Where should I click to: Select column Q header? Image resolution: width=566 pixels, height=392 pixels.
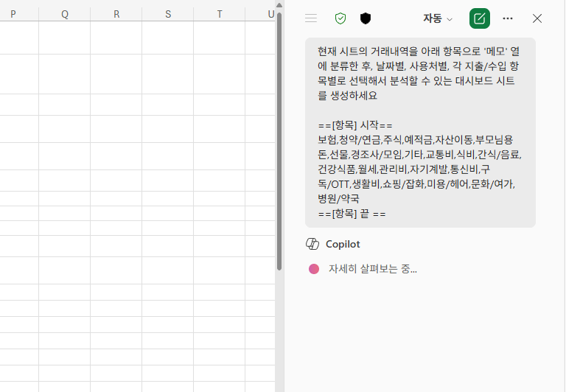tap(65, 14)
